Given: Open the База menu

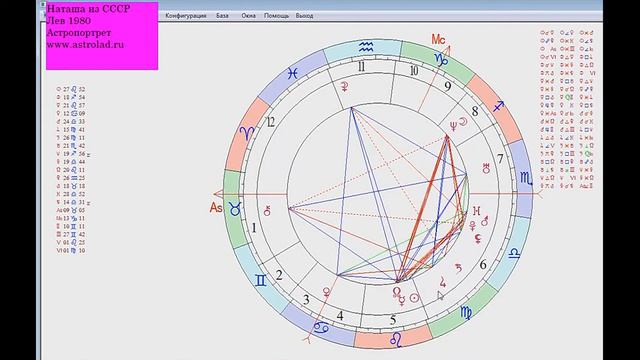Looking at the screenshot, I should (x=222, y=16).
